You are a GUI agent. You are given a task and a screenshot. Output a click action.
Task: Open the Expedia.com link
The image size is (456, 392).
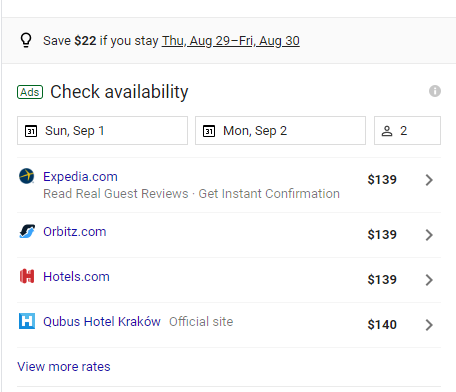[80, 177]
